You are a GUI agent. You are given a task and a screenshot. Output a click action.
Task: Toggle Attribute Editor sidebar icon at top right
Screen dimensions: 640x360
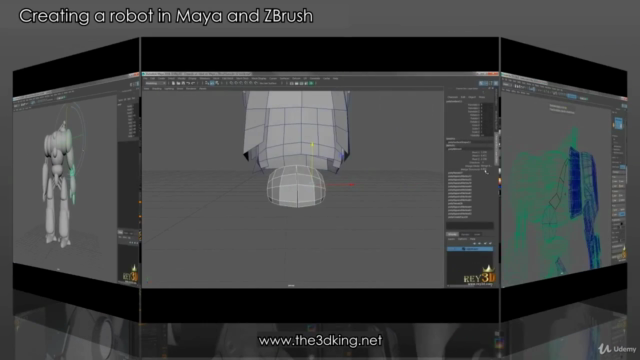point(486,83)
